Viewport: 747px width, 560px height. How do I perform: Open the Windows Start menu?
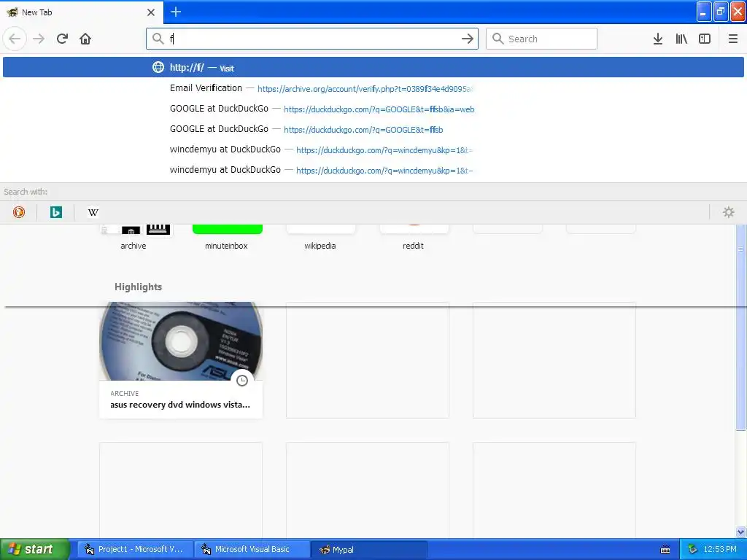tap(35, 549)
